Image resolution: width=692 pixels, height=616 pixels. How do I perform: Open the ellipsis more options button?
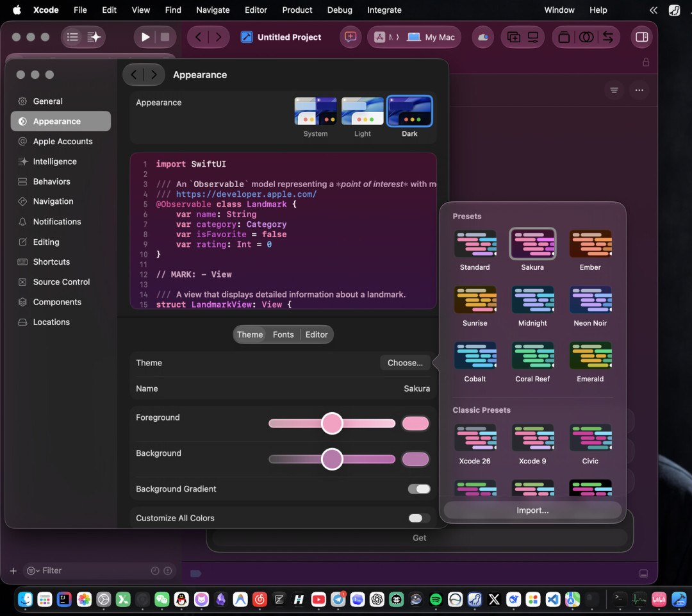[x=639, y=90]
